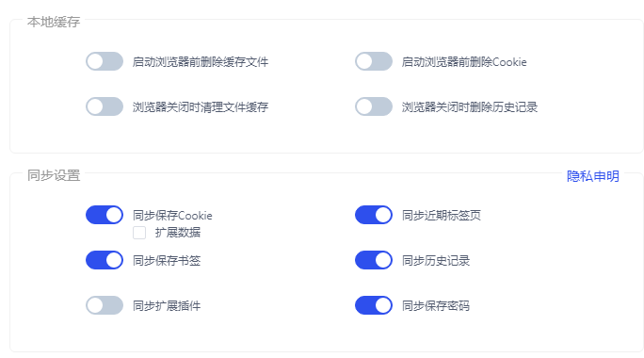Turn on 浏览器关闭时删除历史记录 switch

tap(374, 106)
